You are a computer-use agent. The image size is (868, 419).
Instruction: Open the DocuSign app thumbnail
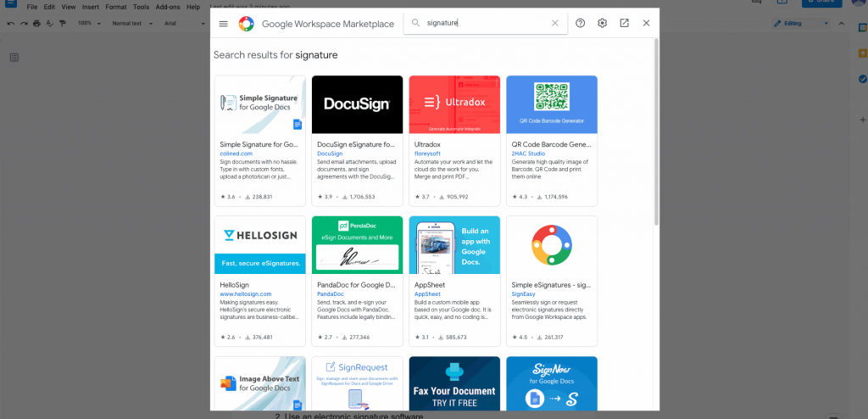coord(357,105)
